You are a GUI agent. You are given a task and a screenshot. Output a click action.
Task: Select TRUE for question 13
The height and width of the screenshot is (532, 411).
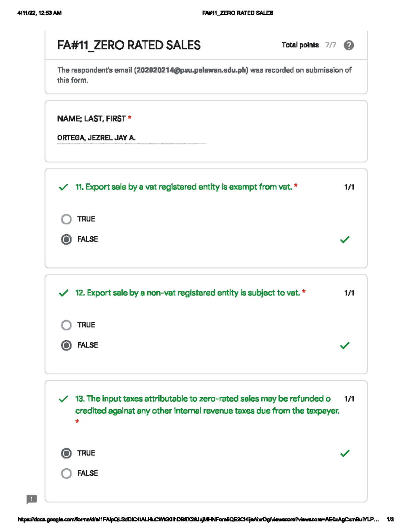[66, 453]
